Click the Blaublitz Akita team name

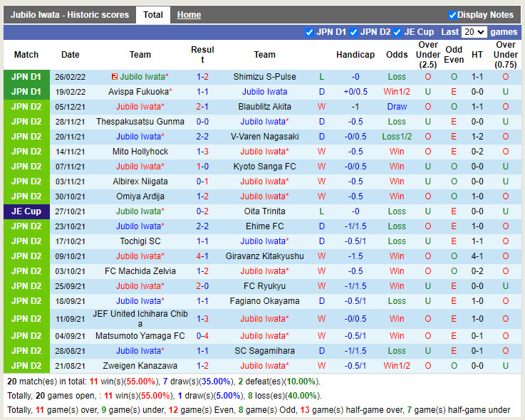coord(264,107)
